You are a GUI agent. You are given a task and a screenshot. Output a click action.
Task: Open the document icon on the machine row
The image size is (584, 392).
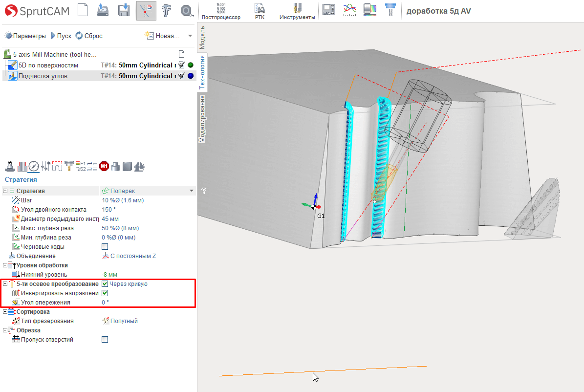click(x=181, y=54)
